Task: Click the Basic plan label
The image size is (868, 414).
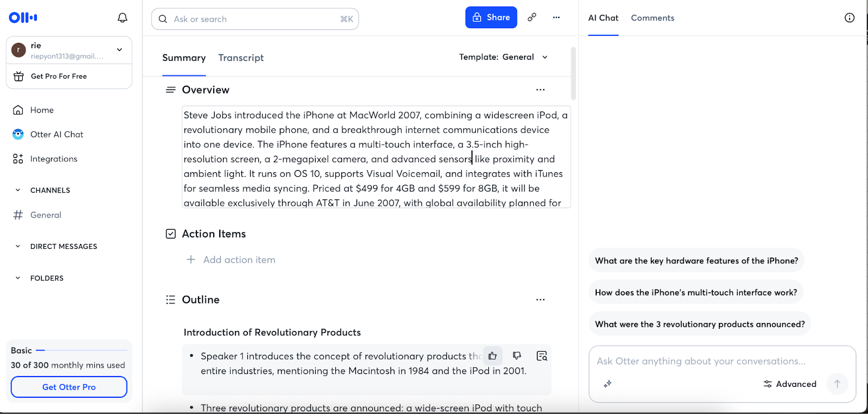Action: 21,351
